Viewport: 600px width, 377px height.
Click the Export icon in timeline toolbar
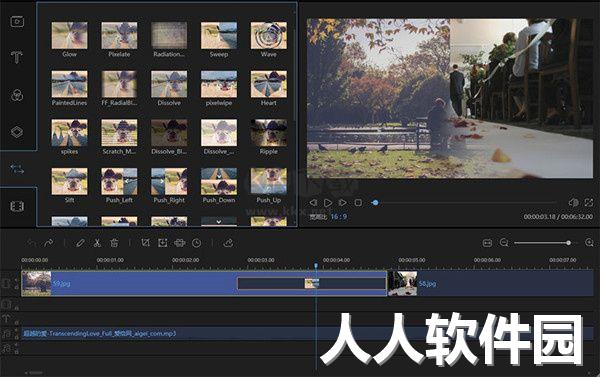(228, 243)
